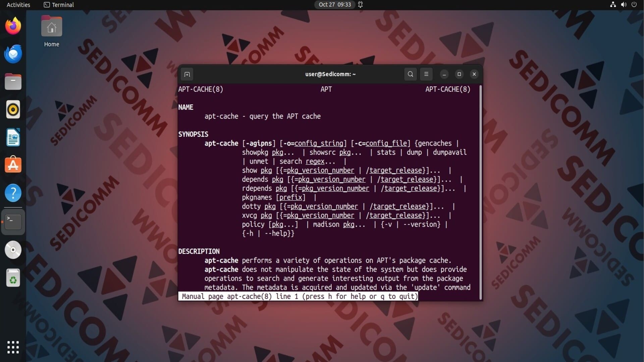Open the terminal hamburger menu
Screen dimensions: 644x362
point(426,74)
